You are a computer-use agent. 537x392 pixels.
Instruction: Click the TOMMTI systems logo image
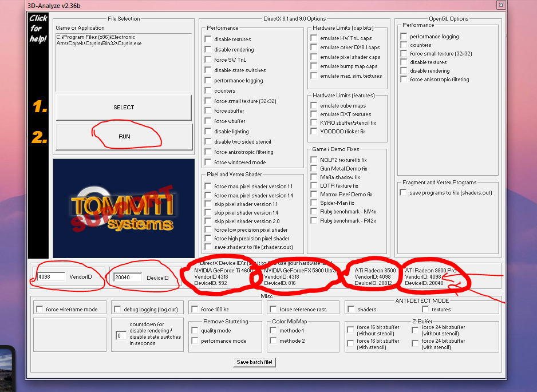click(x=124, y=208)
